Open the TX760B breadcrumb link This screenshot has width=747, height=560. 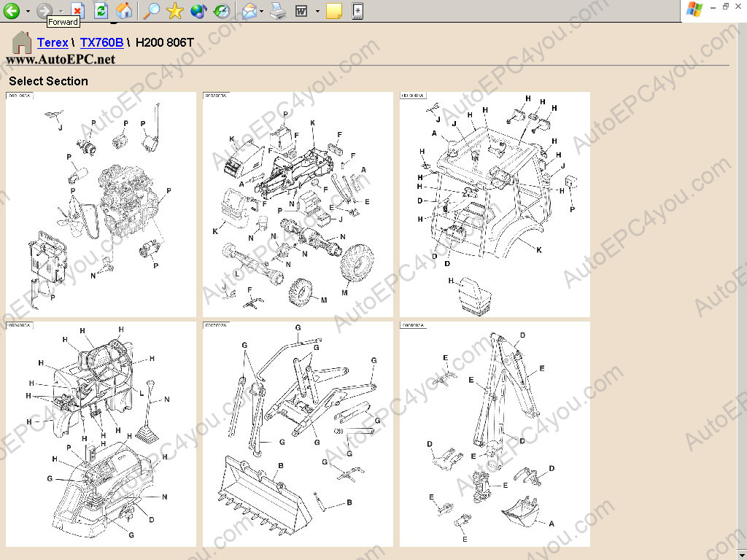(x=101, y=43)
